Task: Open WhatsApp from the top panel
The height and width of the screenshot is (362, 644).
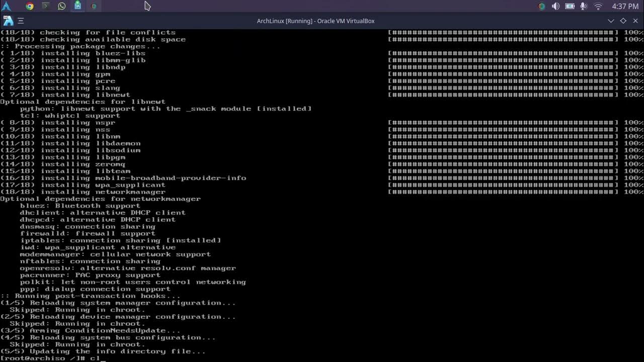Action: tap(62, 6)
